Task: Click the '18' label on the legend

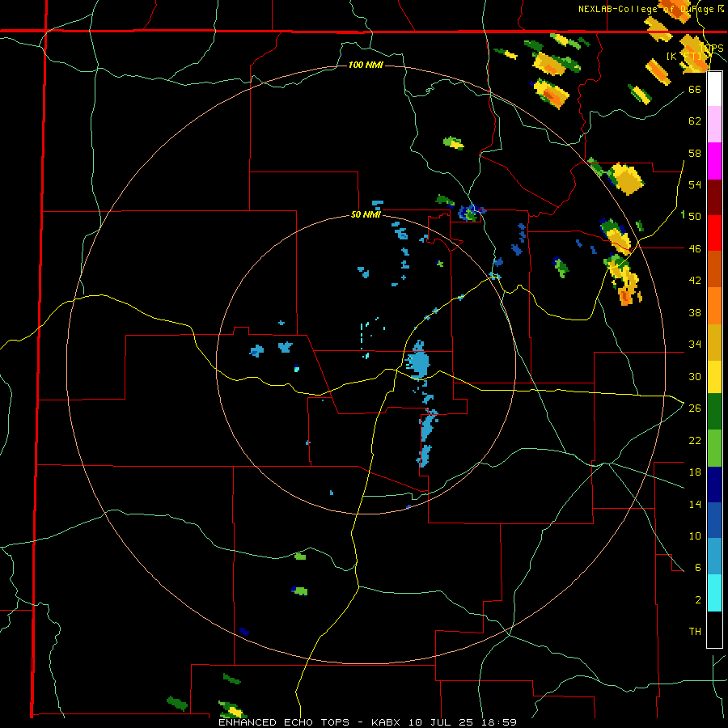Action: 695,472
